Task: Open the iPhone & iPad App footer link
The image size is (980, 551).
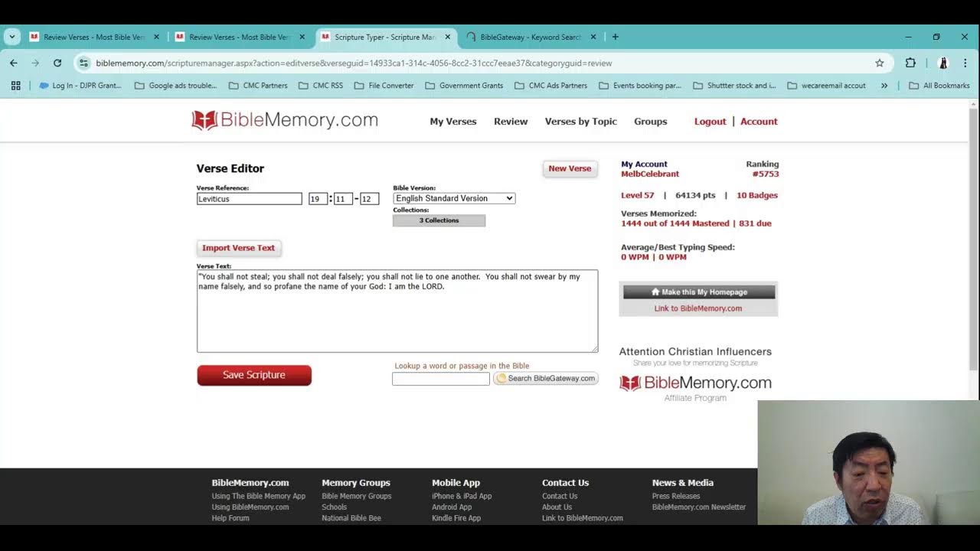Action: [462, 496]
